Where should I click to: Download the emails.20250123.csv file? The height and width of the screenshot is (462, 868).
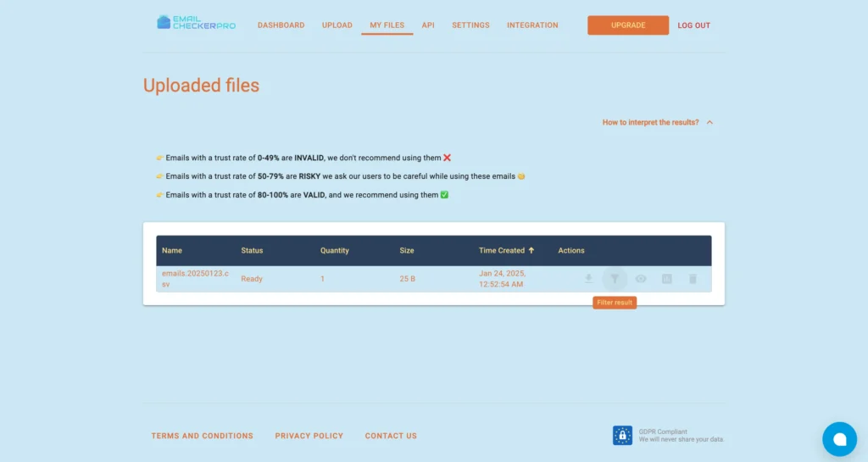pos(588,278)
